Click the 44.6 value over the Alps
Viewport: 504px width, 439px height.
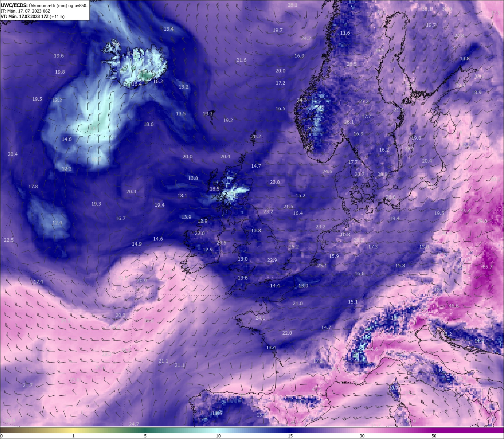pos(373,349)
